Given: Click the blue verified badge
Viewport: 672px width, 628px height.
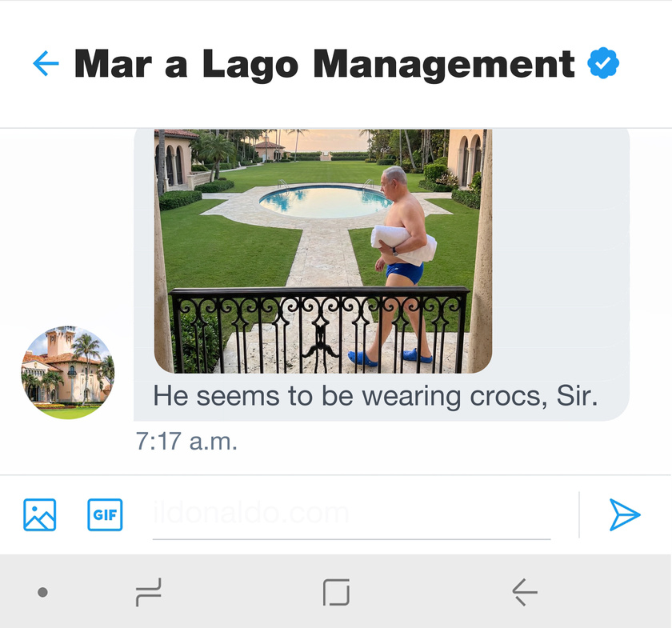Looking at the screenshot, I should (x=603, y=63).
